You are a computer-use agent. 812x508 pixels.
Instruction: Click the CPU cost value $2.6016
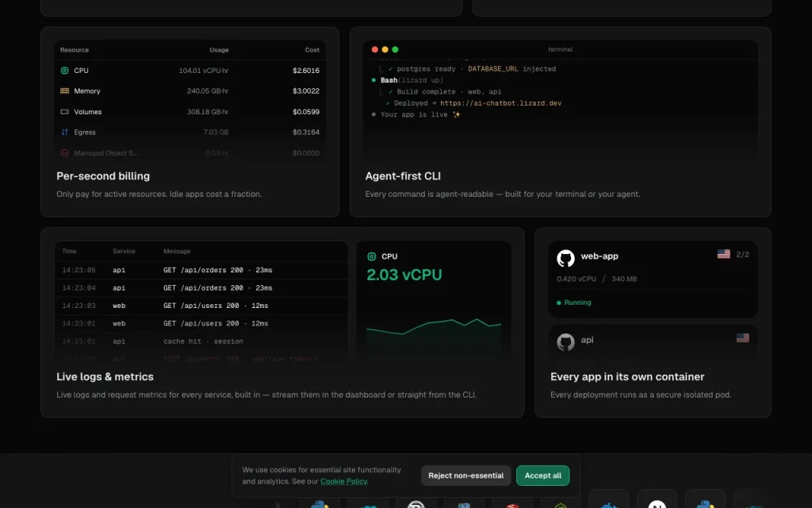click(x=306, y=71)
